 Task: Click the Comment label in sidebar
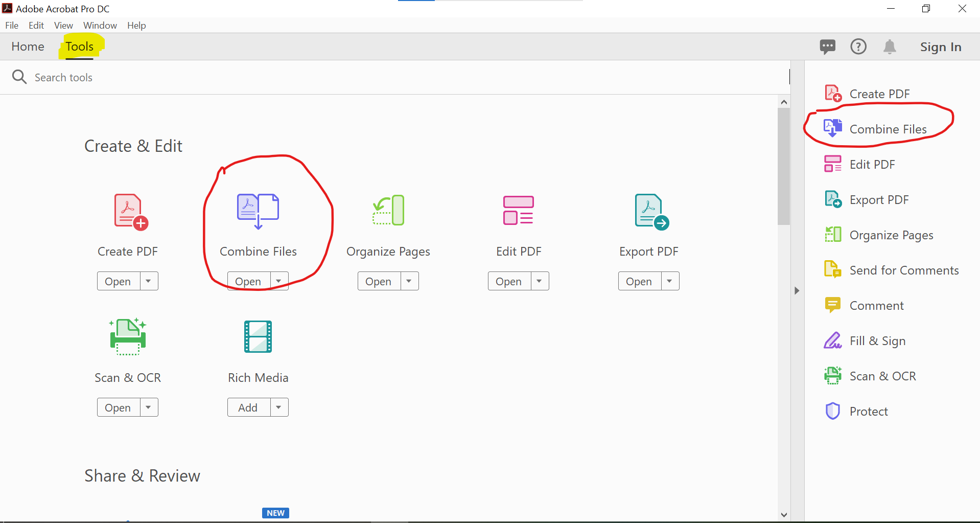pos(876,305)
